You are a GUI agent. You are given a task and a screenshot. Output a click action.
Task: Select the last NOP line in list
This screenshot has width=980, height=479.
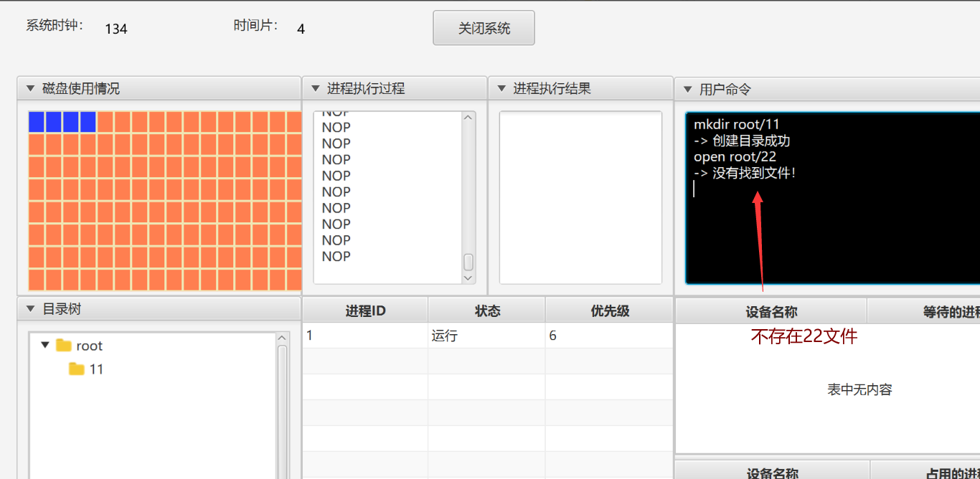pos(336,256)
